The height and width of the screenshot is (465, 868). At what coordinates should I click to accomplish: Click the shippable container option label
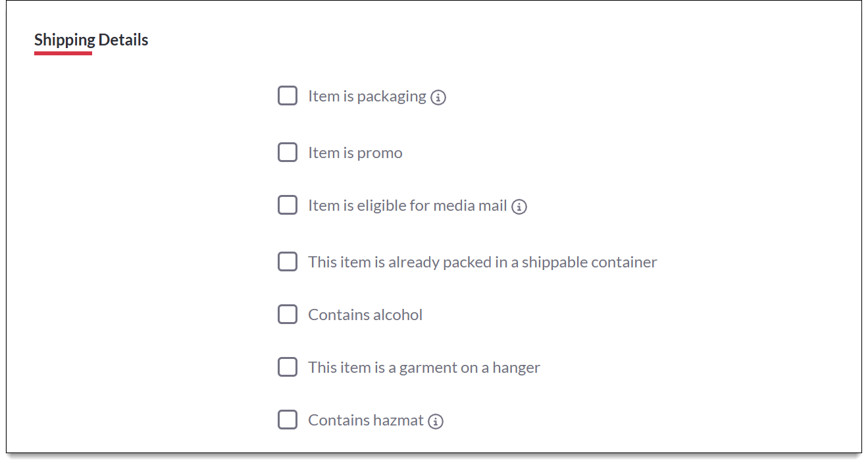pos(482,261)
